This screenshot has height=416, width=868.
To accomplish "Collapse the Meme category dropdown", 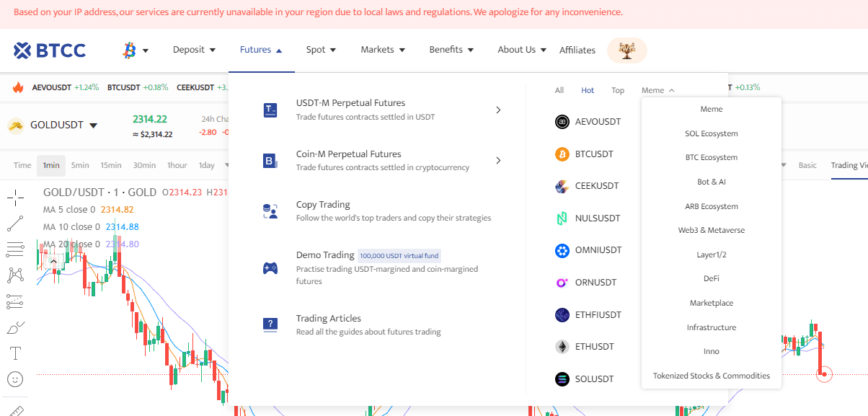I will 657,90.
